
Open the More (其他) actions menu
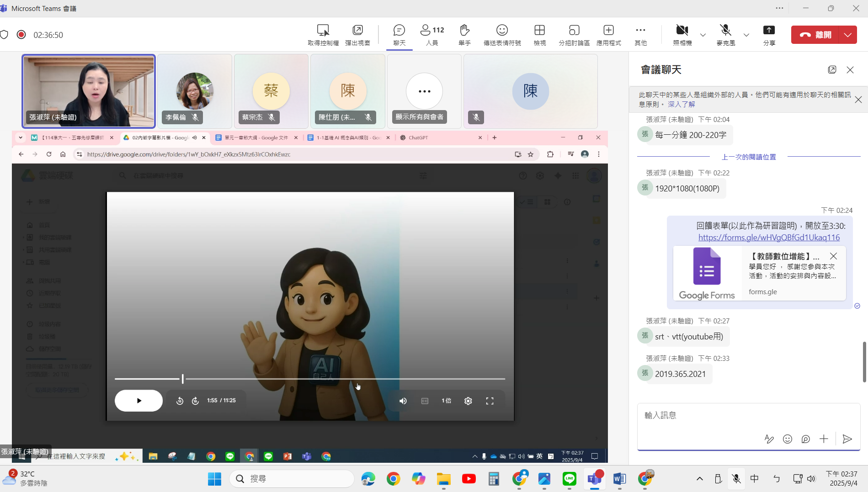pos(640,31)
